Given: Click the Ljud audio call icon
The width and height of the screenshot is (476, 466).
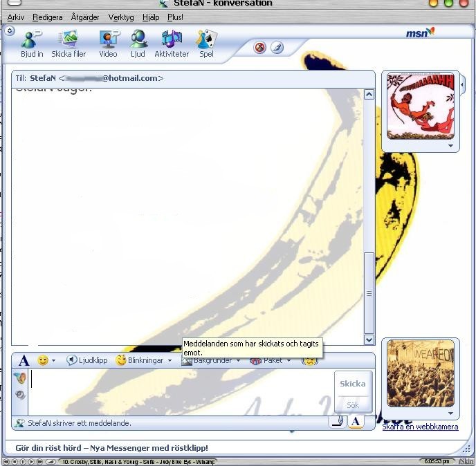Looking at the screenshot, I should point(138,44).
